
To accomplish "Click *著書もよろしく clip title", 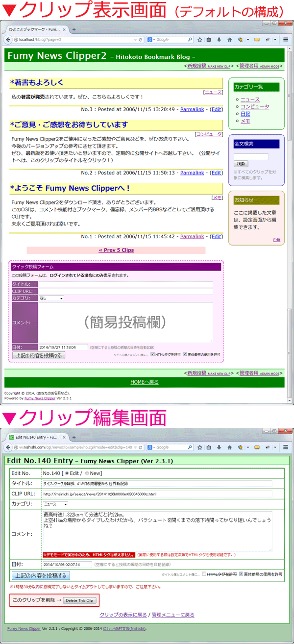I will click(x=37, y=83).
